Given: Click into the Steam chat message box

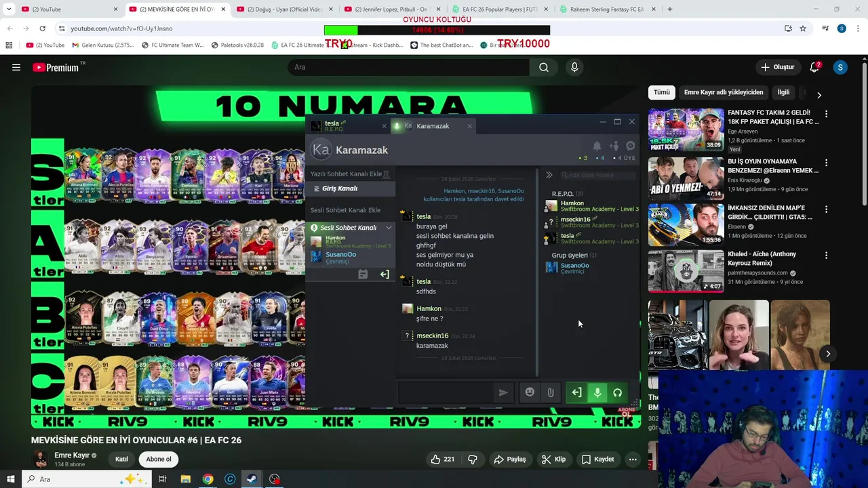Looking at the screenshot, I should (446, 392).
